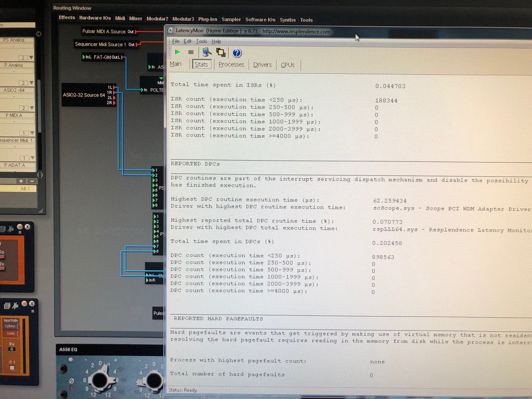Image resolution: width=532 pixels, height=399 pixels.
Task: Toggle the On switch on the orange device
Action: click(x=2, y=257)
